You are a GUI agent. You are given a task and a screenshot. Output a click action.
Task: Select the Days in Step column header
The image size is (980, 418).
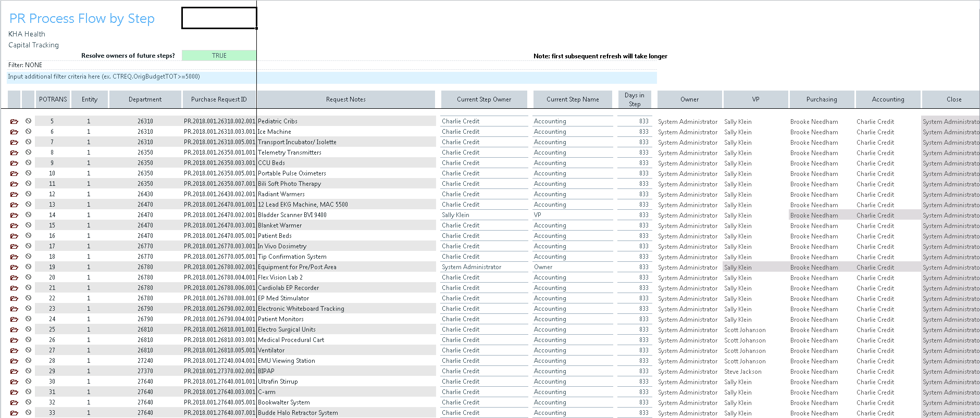coord(634,99)
